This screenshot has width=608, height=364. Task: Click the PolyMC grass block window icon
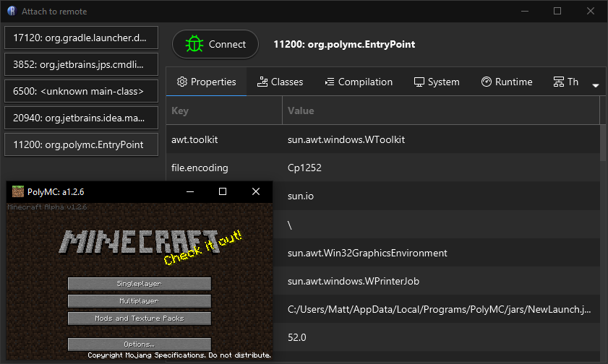coord(17,192)
